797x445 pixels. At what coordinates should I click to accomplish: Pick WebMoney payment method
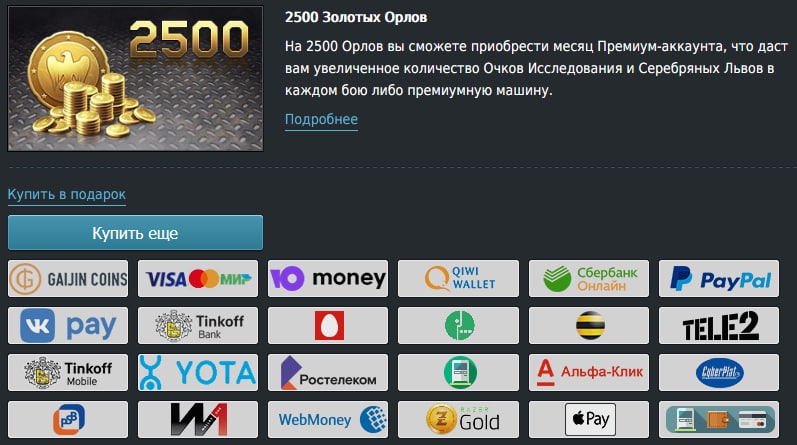coord(328,420)
